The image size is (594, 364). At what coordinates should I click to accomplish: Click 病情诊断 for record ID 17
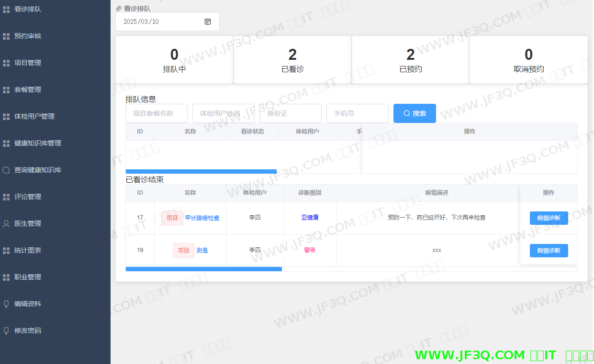click(x=549, y=218)
